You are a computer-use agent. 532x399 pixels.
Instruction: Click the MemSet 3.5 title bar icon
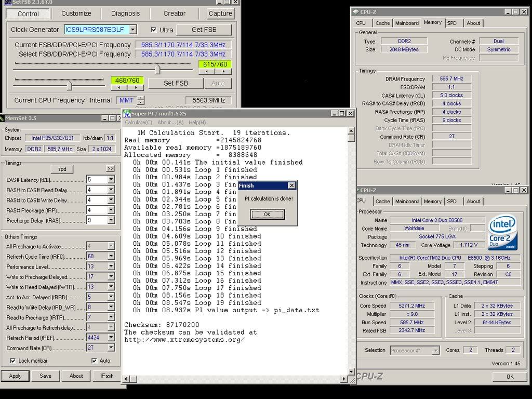pos(2,118)
